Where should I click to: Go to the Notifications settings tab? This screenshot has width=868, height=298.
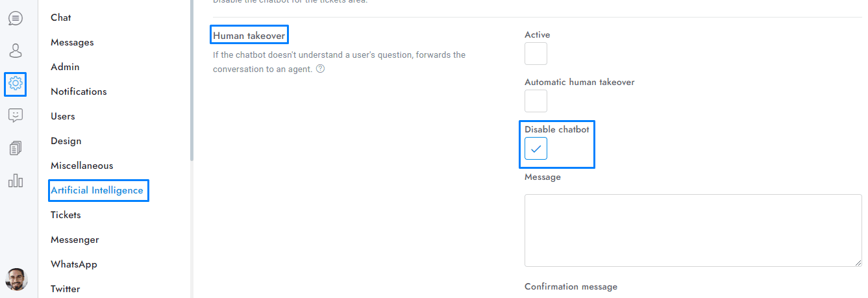tap(79, 92)
